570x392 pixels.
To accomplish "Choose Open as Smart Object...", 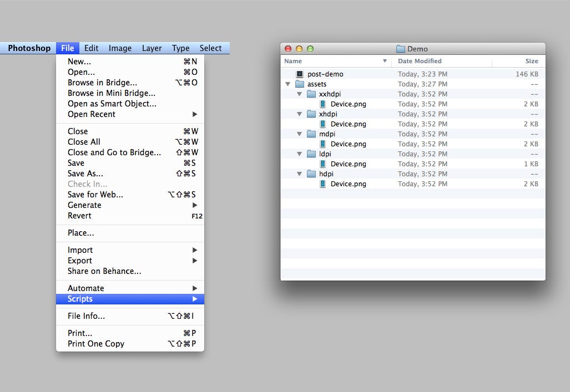I will click(130, 104).
